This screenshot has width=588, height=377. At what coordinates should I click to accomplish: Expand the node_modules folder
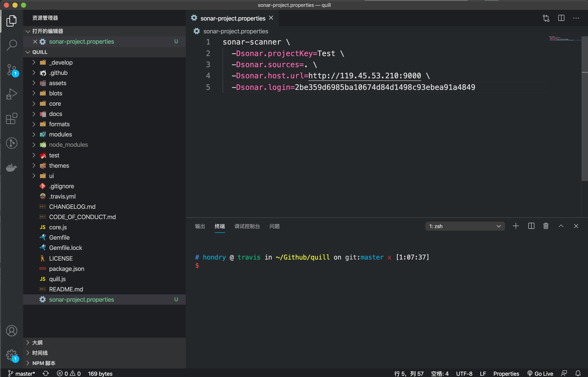68,145
